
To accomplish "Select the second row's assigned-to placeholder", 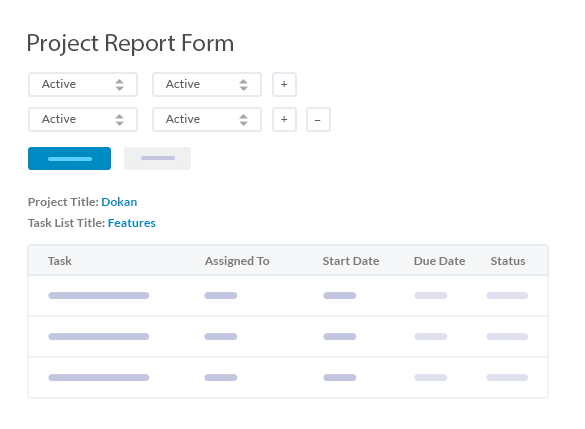I will tap(221, 337).
